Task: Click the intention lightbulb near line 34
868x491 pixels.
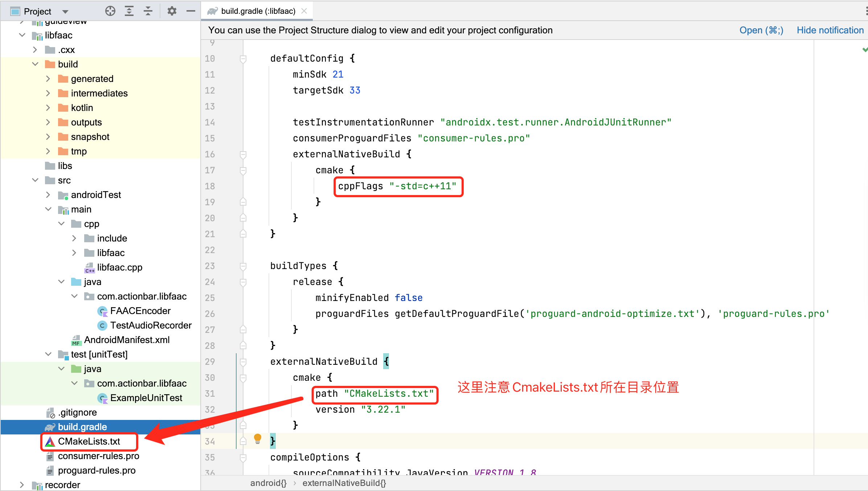Action: point(258,438)
